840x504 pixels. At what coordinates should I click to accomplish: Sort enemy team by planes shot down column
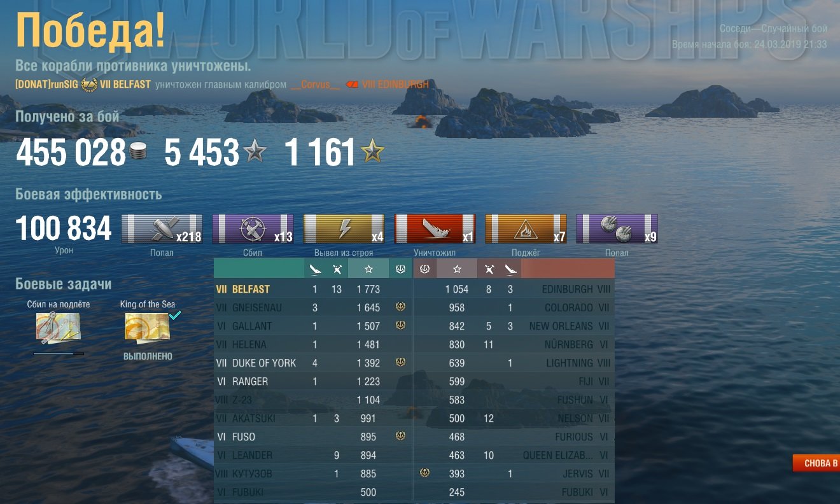click(489, 269)
